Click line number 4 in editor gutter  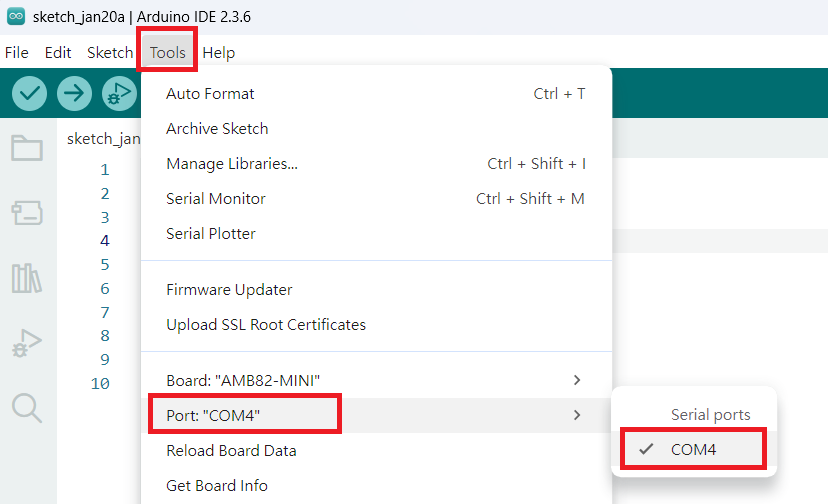[x=105, y=241]
